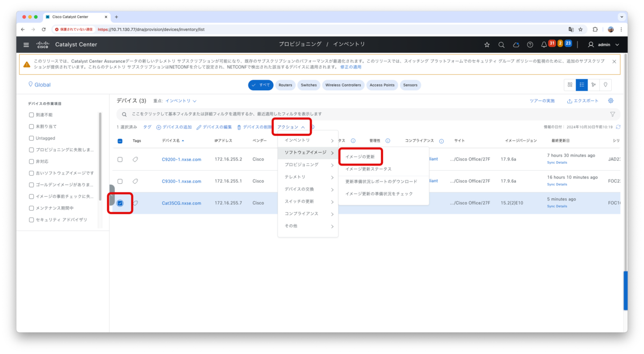
Task: Click the red 31 alert badge
Action: 552,43
